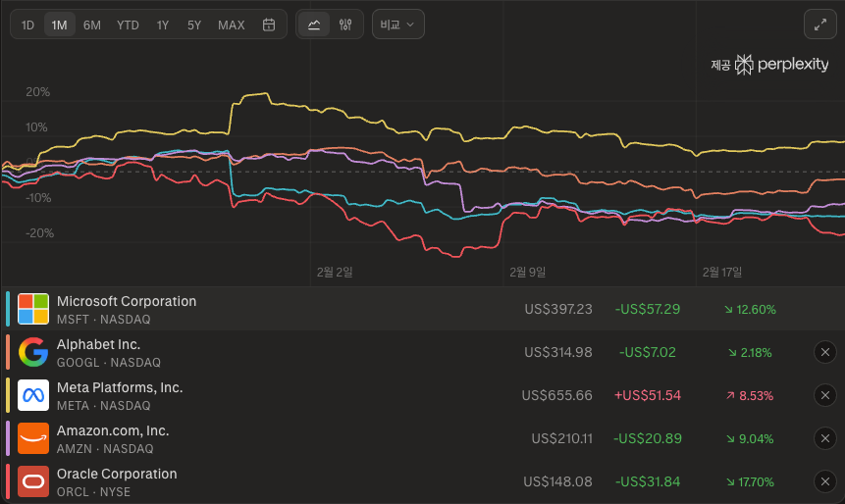
Task: Show the 5Y time range
Action: (194, 25)
